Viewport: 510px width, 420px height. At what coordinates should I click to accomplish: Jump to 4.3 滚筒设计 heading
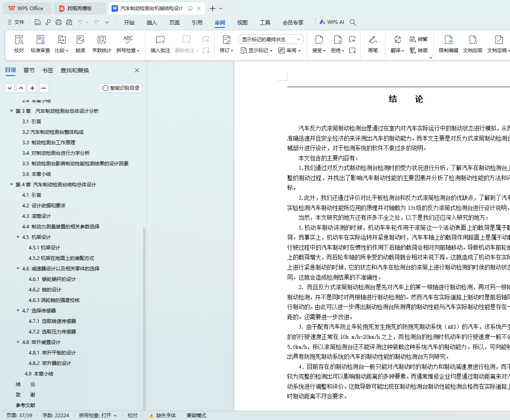pyautogui.click(x=36, y=216)
